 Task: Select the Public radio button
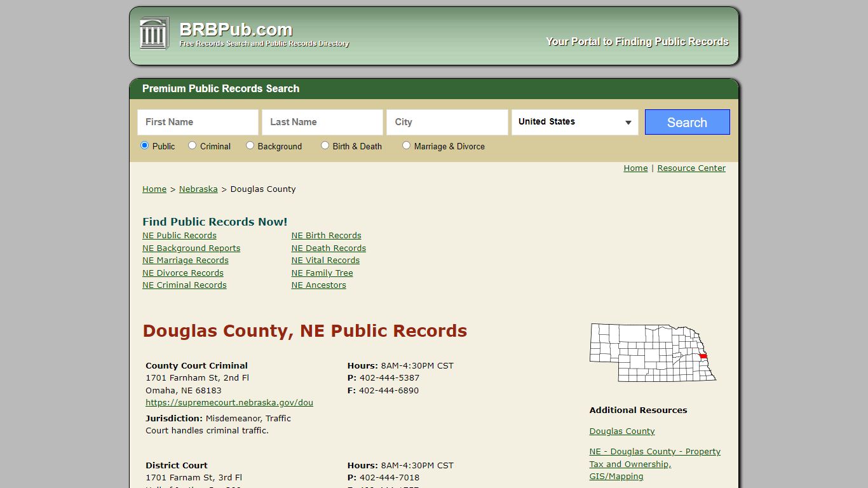pyautogui.click(x=144, y=146)
